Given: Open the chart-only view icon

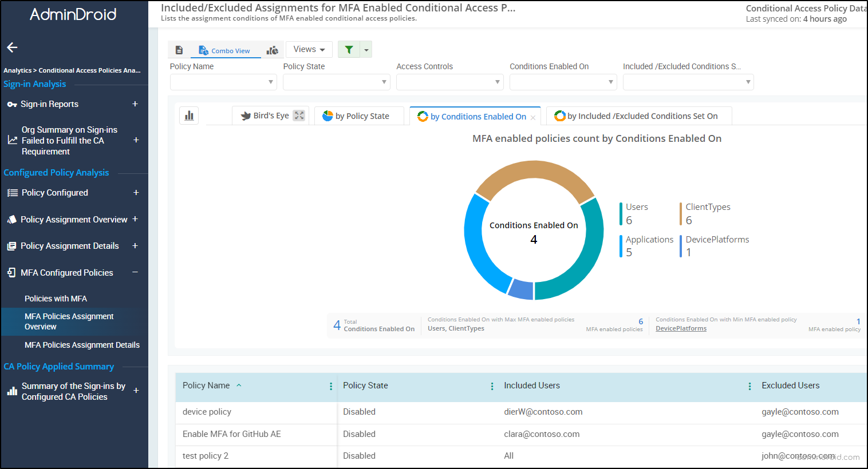Looking at the screenshot, I should pos(273,50).
